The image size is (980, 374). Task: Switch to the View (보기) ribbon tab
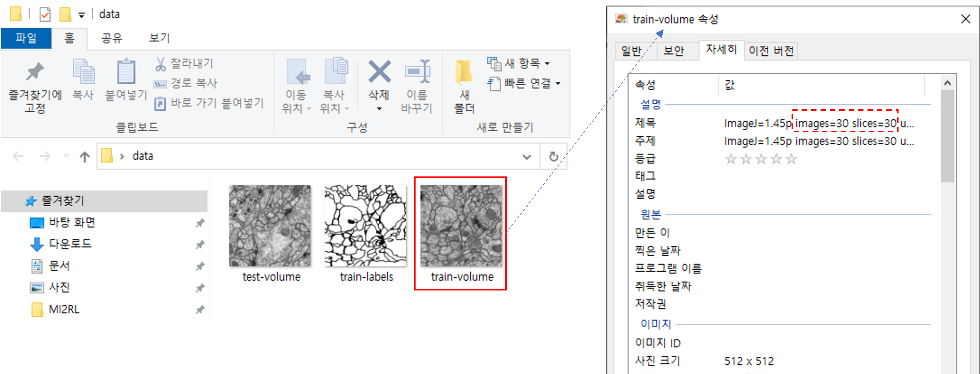click(159, 38)
